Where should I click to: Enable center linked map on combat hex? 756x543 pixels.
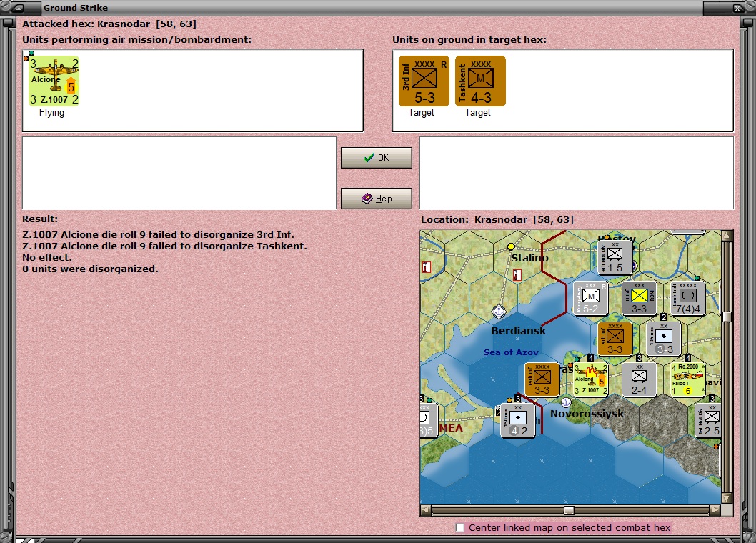460,527
